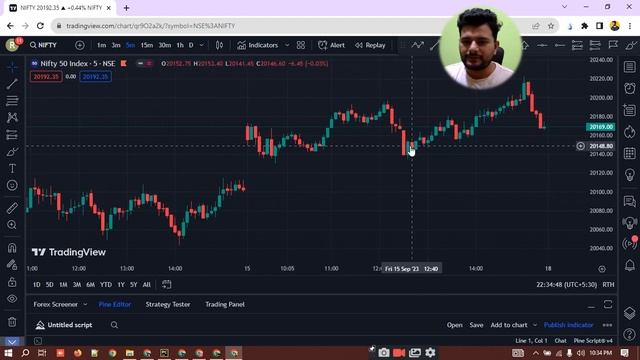Open the ideas lightbulb panel
The height and width of the screenshot is (360, 640).
630,175
